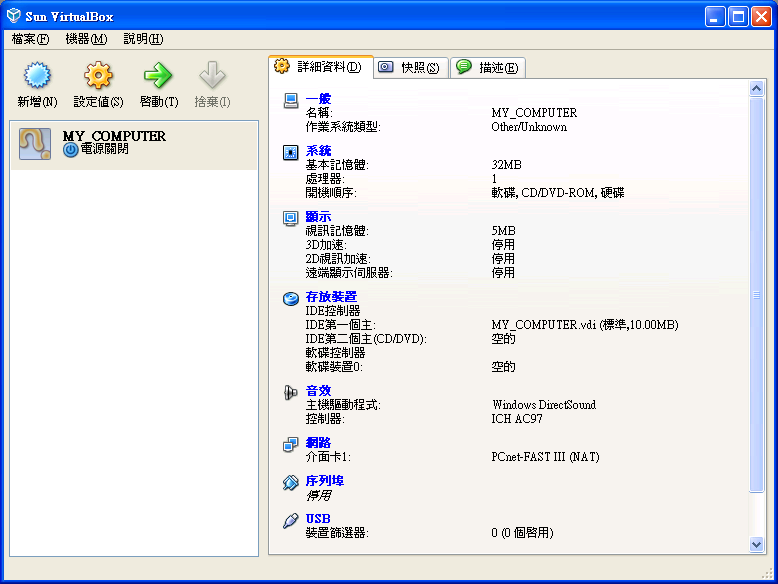Viewport: 778px width, 584px height.
Task: Click the MY_COMPUTER.vdi disk entry
Action: (x=584, y=325)
